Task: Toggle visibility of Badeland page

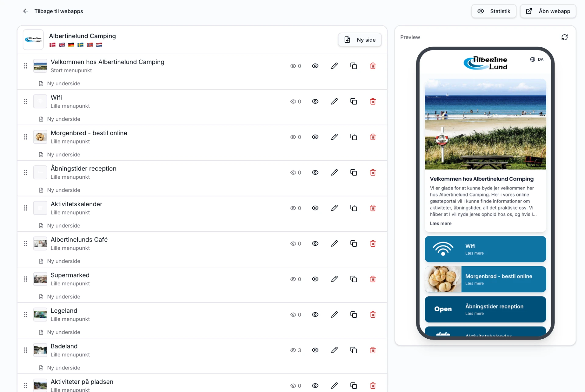Action: 315,350
